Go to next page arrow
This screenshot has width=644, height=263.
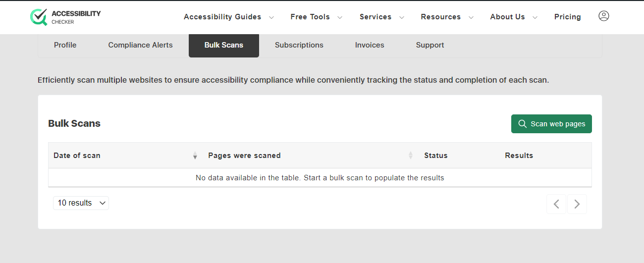click(x=577, y=204)
